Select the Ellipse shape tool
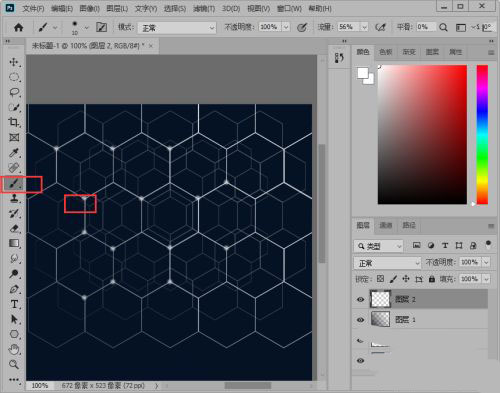The width and height of the screenshot is (500, 393). (x=14, y=334)
